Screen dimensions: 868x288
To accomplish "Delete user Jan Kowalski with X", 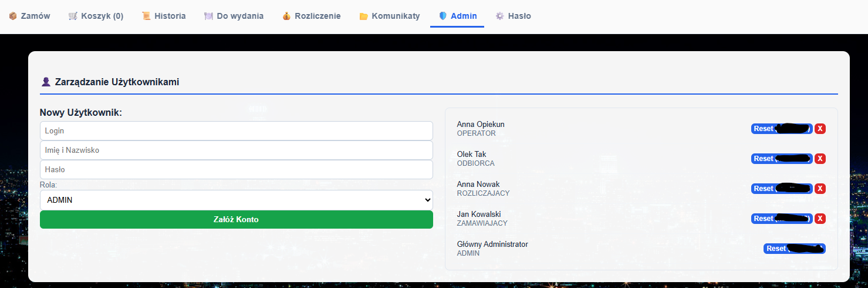I will (x=820, y=219).
